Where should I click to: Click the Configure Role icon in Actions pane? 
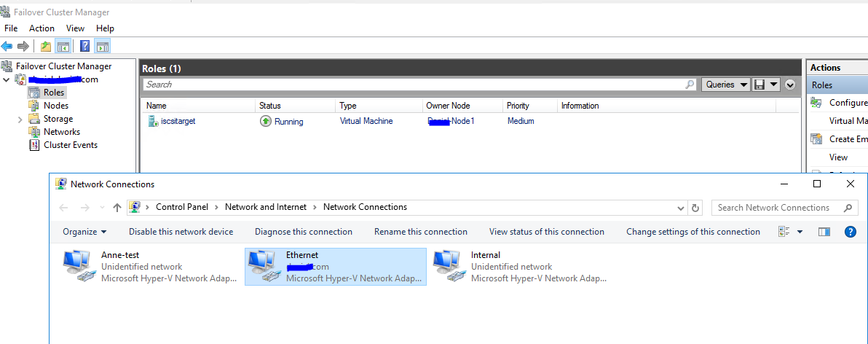(x=816, y=103)
